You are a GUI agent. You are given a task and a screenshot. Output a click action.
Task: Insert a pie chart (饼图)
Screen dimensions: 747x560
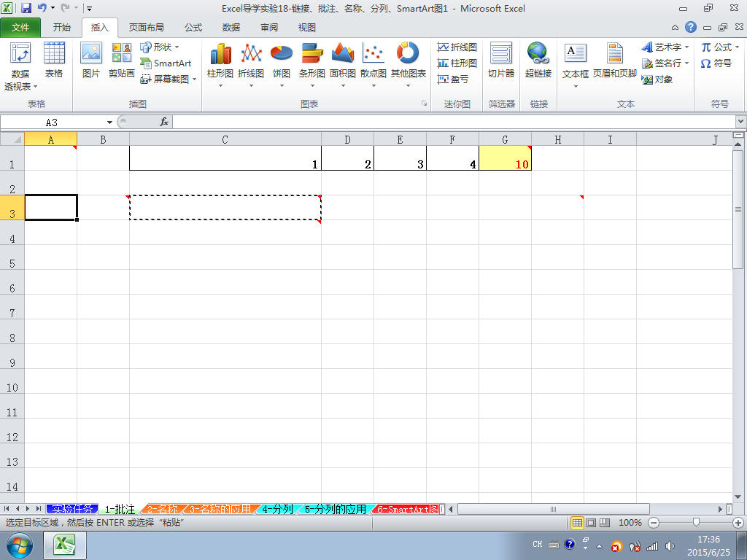coord(281,65)
